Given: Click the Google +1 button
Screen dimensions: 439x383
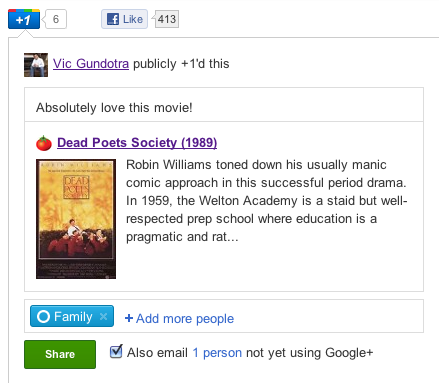Looking at the screenshot, I should pos(24,19).
